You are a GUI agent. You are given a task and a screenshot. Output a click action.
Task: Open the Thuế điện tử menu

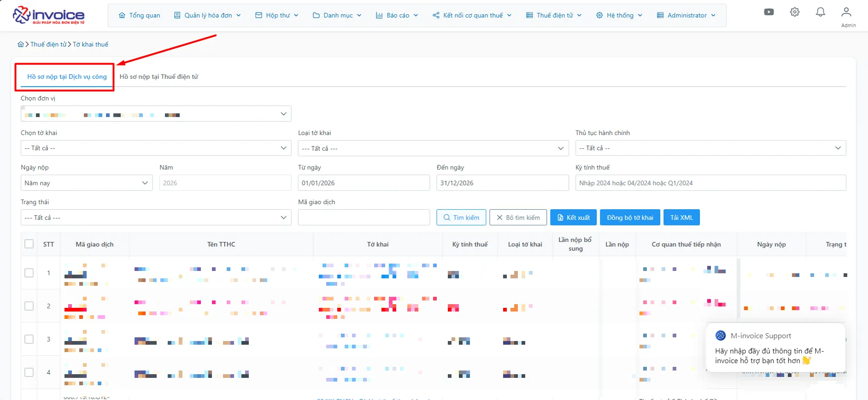(x=554, y=15)
